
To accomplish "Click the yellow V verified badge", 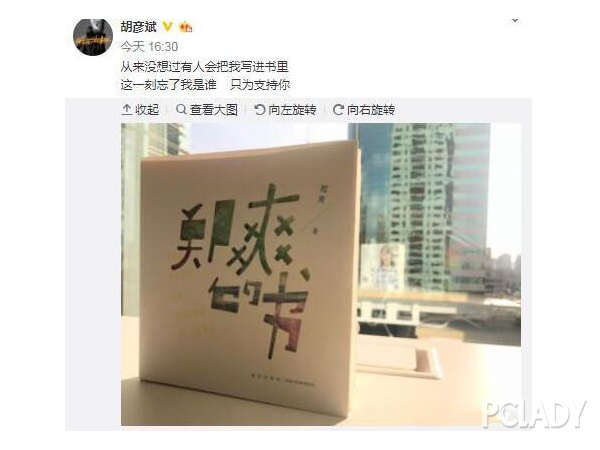I will coord(167,26).
